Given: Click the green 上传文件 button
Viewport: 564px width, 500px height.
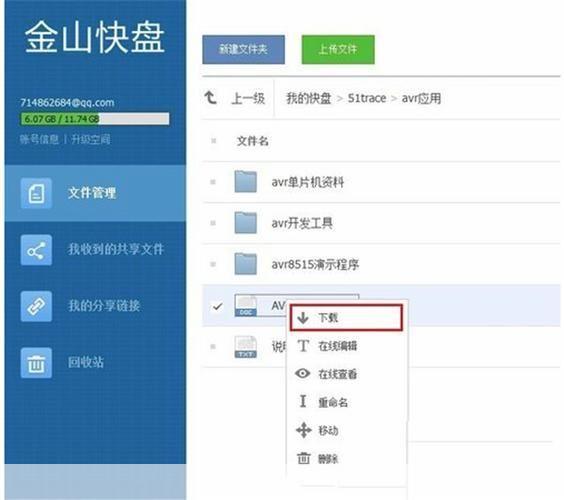Looking at the screenshot, I should pos(338,50).
